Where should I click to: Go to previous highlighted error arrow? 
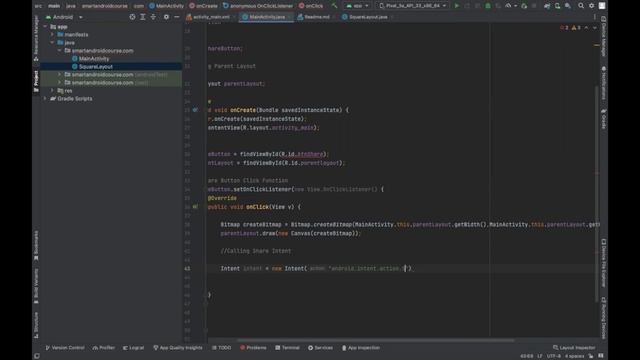pyautogui.click(x=587, y=27)
